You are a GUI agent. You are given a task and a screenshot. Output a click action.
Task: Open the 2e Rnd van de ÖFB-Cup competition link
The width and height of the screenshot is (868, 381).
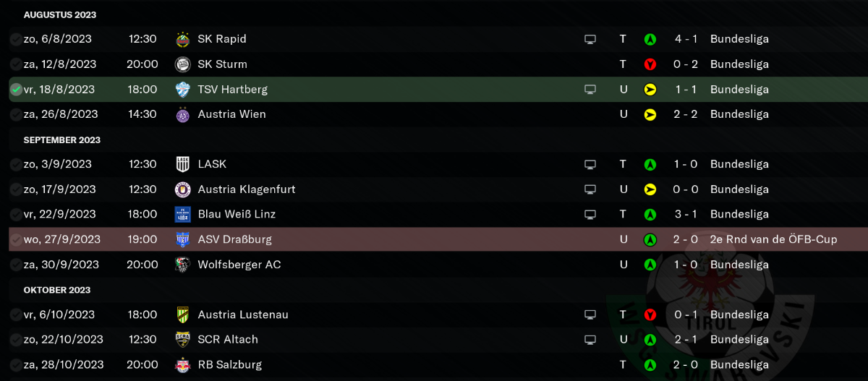click(774, 239)
